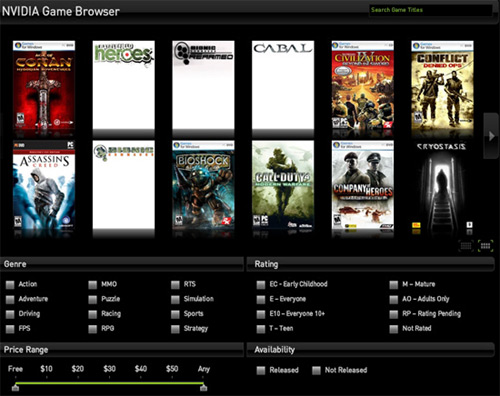Open the BioShock game cover
The height and width of the screenshot is (396, 500).
(203, 185)
